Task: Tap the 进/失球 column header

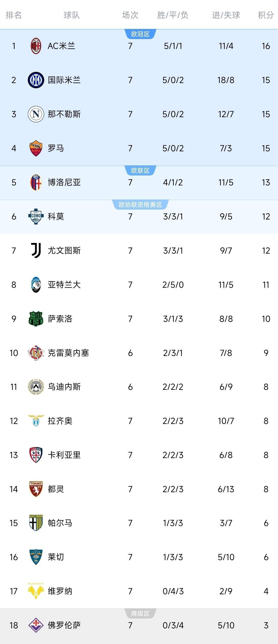Action: coord(226,15)
